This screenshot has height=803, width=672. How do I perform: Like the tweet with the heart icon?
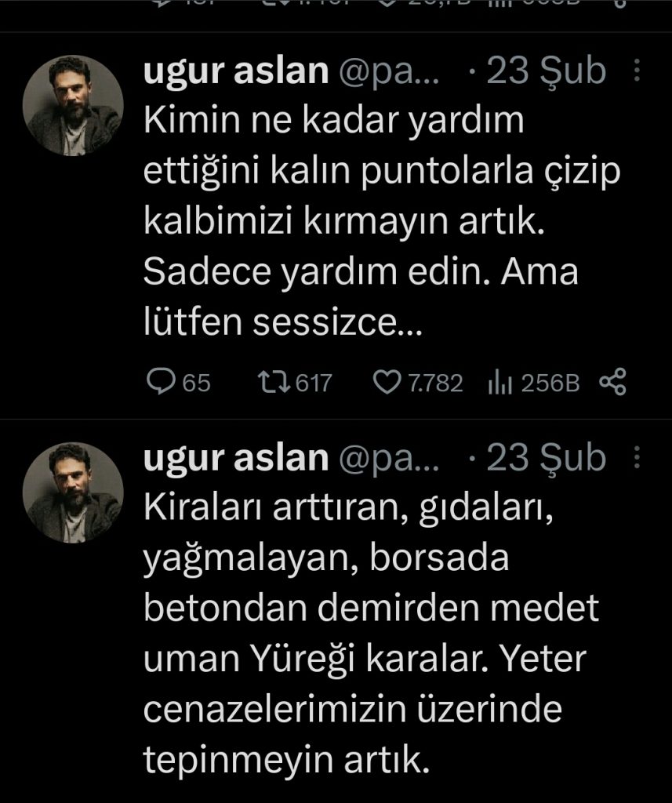pyautogui.click(x=387, y=383)
